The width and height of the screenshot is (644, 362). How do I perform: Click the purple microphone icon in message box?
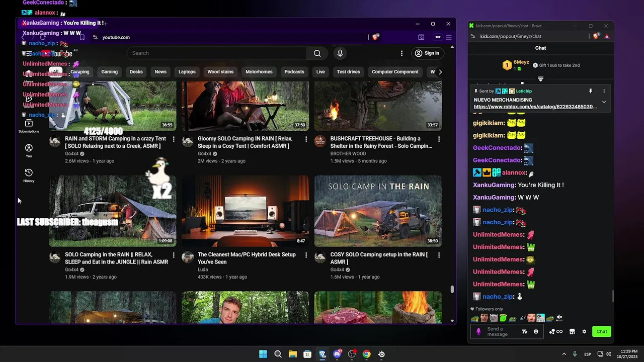pos(478,331)
